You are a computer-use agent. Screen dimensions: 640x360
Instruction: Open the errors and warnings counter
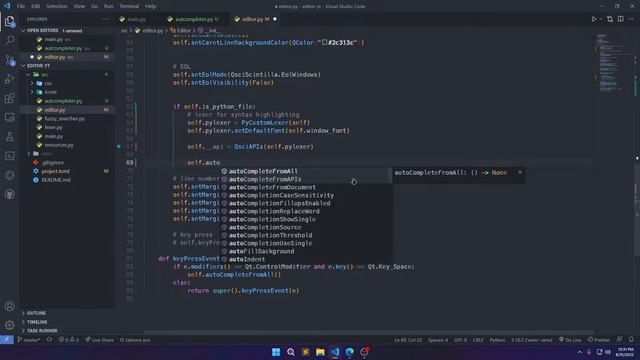[x=69, y=340]
